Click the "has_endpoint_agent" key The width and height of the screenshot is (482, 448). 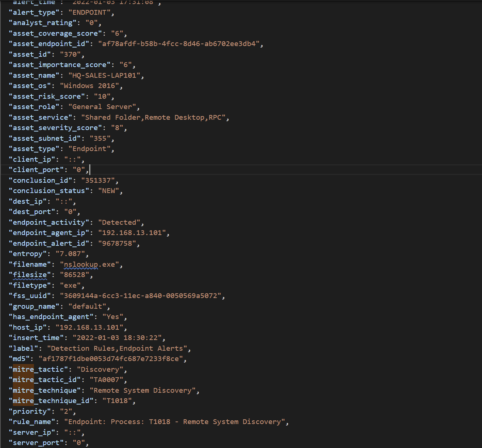(x=51, y=317)
